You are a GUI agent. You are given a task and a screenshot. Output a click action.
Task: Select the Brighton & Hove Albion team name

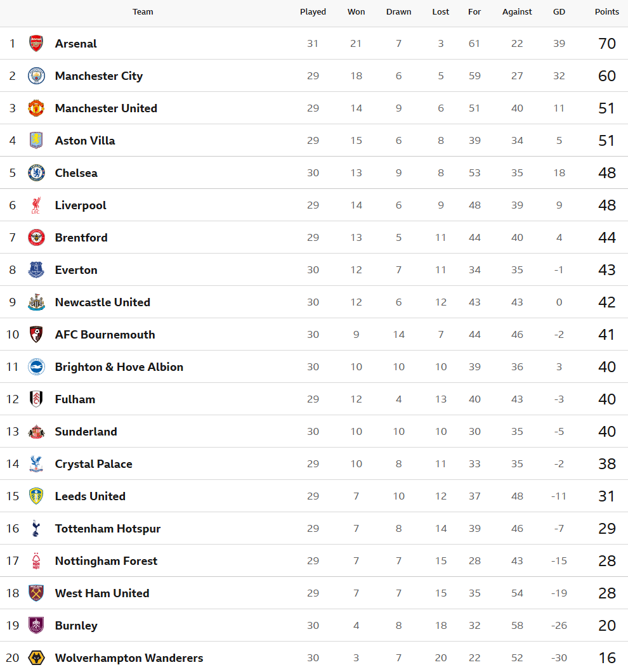click(x=119, y=367)
